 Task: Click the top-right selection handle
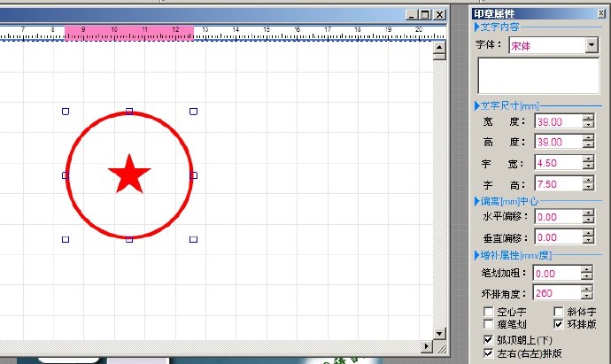(193, 112)
